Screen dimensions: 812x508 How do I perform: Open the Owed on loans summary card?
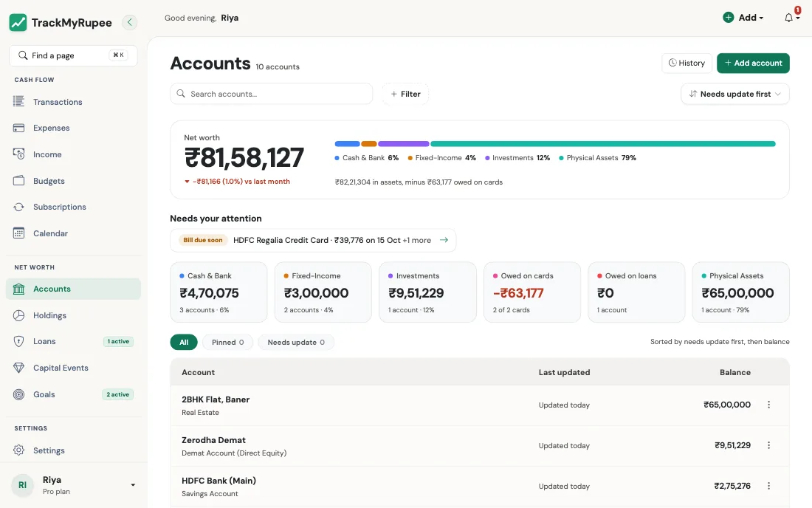tap(636, 292)
